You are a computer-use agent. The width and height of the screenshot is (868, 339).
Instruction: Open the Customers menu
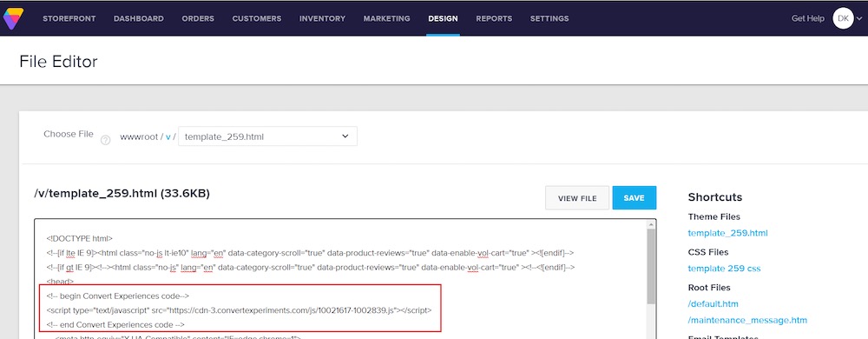(257, 19)
